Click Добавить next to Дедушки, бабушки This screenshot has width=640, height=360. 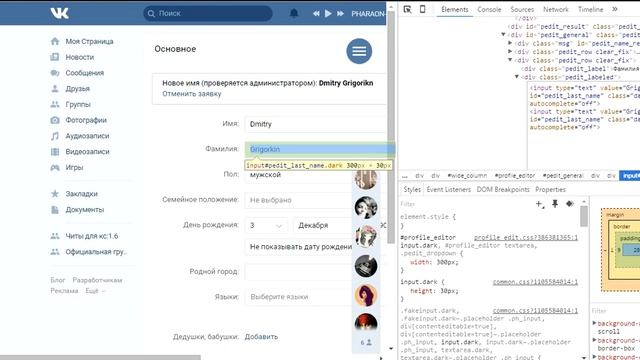click(261, 337)
